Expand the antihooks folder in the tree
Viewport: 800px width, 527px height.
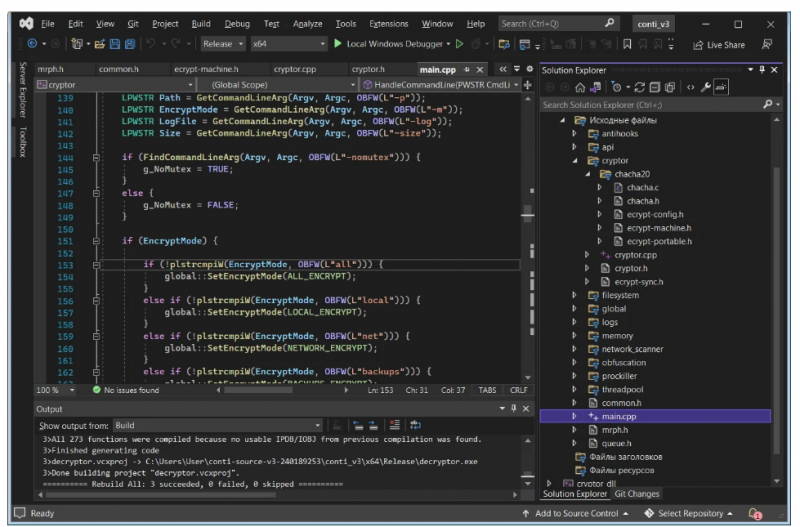click(574, 133)
